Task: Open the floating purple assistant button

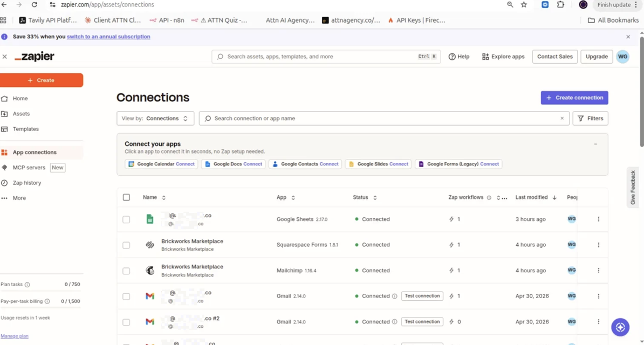Action: pos(620,327)
